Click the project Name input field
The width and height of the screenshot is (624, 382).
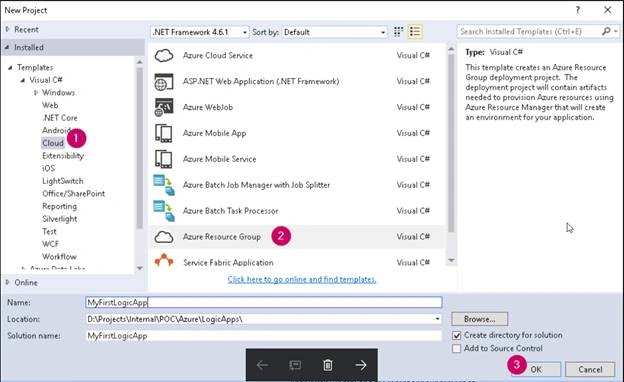coord(264,302)
